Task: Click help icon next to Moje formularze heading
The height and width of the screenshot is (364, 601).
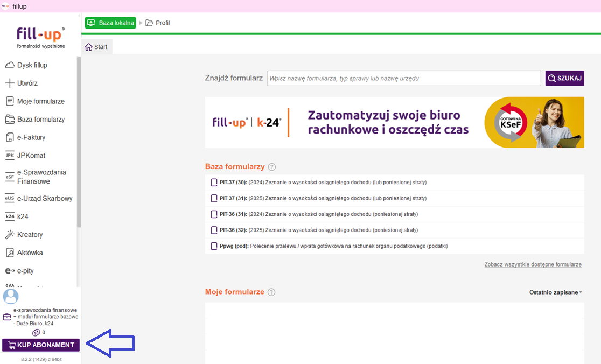Action: coord(271,292)
